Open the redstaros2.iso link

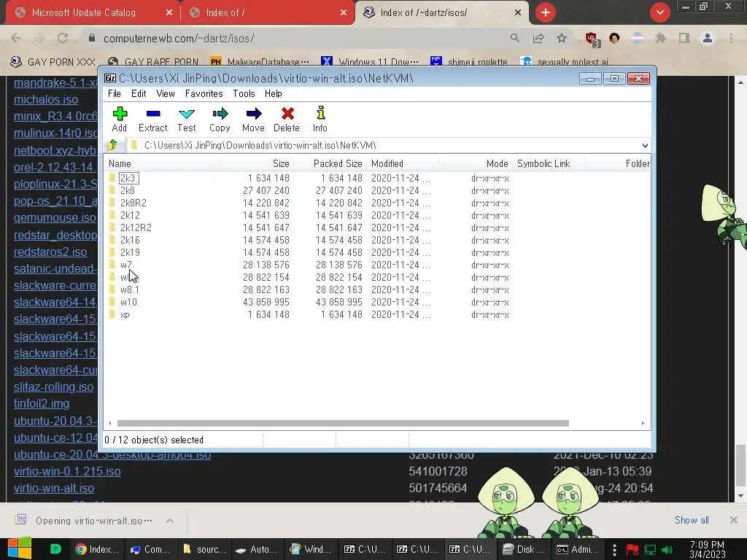click(50, 252)
